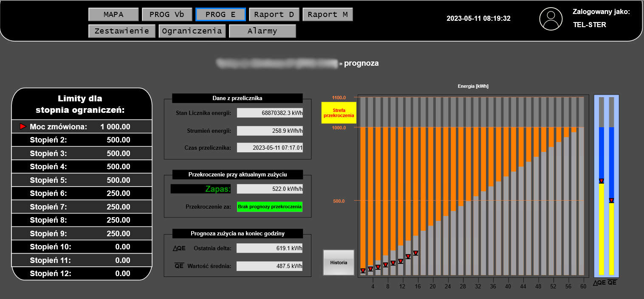The width and height of the screenshot is (644, 299).
Task: Click green Brak prognozy przekroczenia indicator
Action: [x=270, y=207]
